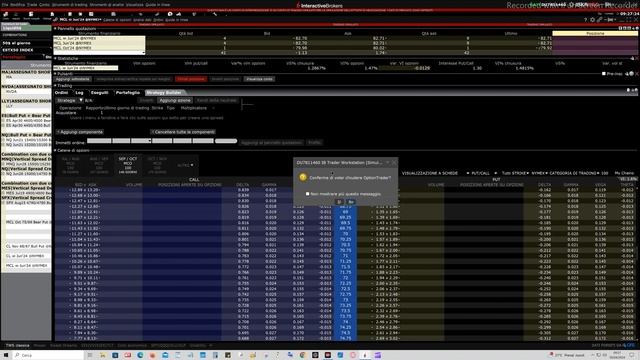
Task: Click the Aggiungi sottostante button
Action: (73, 79)
